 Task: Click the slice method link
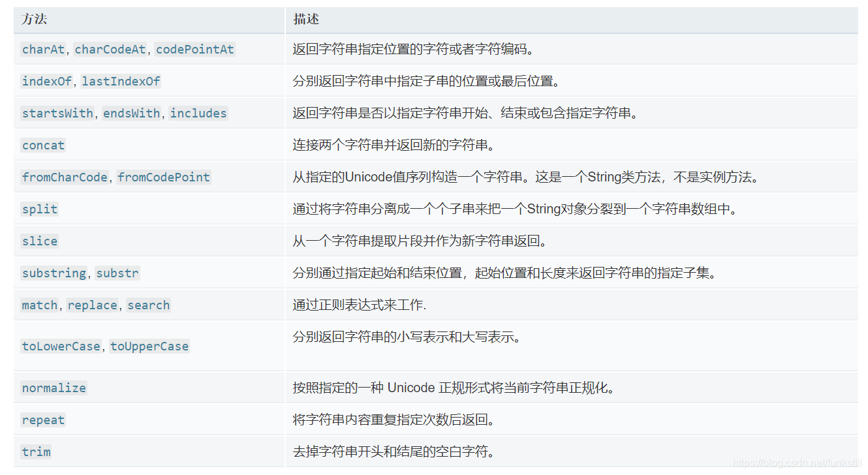pos(40,241)
